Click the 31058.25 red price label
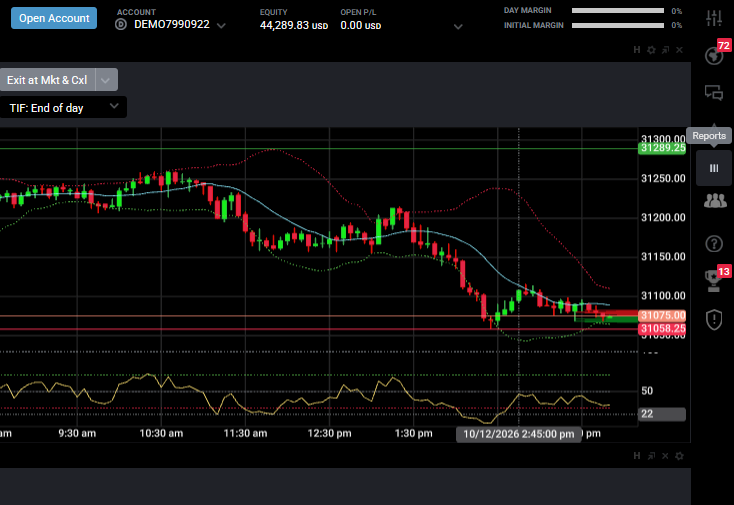This screenshot has width=734, height=505. (x=662, y=329)
